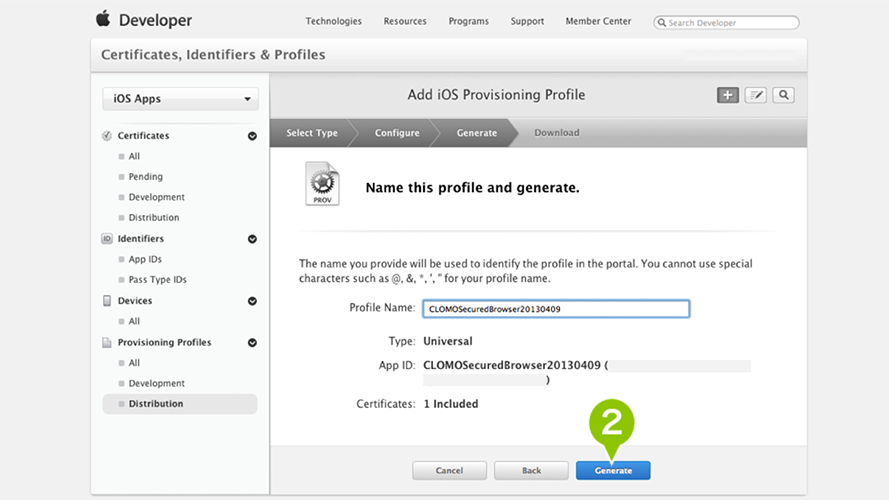Click the plus add profile icon
This screenshot has width=889, height=500.
click(727, 95)
